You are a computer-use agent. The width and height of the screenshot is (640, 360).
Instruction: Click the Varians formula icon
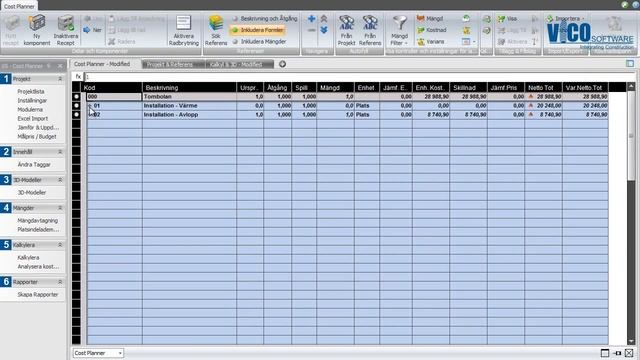[421, 42]
